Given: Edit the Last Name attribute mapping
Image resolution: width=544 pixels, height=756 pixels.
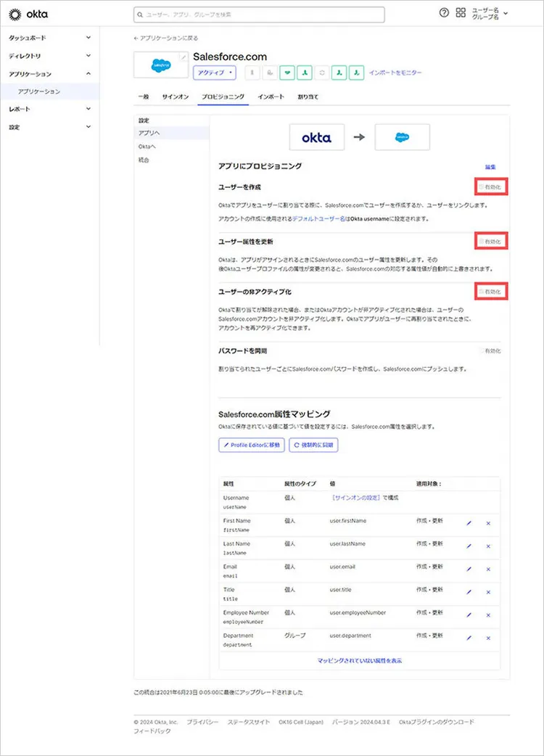Looking at the screenshot, I should [x=469, y=546].
